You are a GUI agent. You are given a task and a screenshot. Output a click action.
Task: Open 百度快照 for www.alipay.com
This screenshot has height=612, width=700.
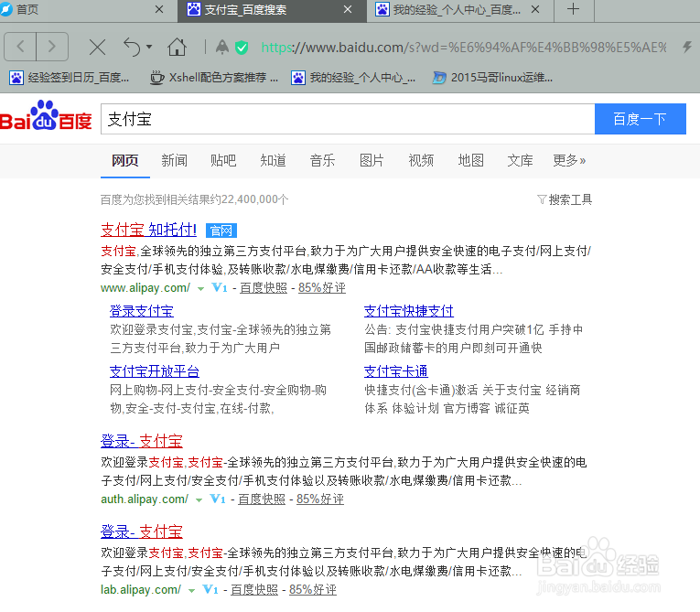pyautogui.click(x=264, y=288)
